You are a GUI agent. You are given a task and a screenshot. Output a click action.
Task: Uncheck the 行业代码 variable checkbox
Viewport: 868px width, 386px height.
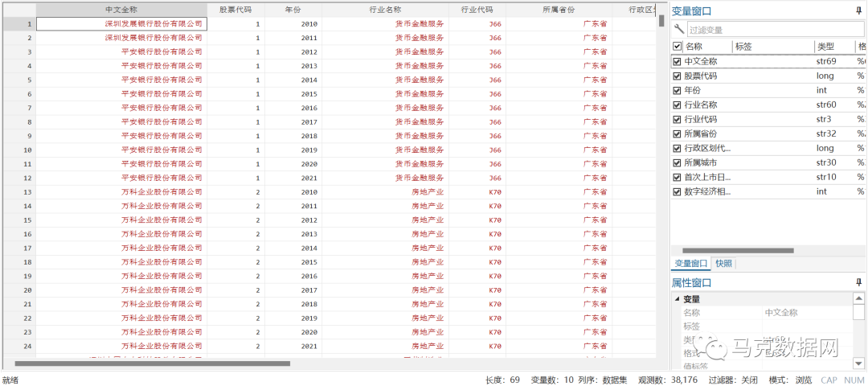click(x=677, y=119)
